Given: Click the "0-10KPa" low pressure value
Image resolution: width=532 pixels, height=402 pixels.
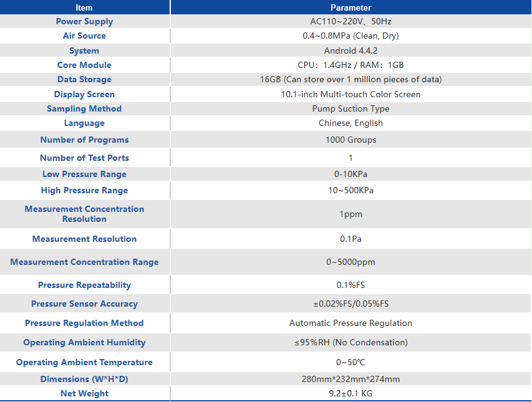Looking at the screenshot, I should (x=351, y=174).
